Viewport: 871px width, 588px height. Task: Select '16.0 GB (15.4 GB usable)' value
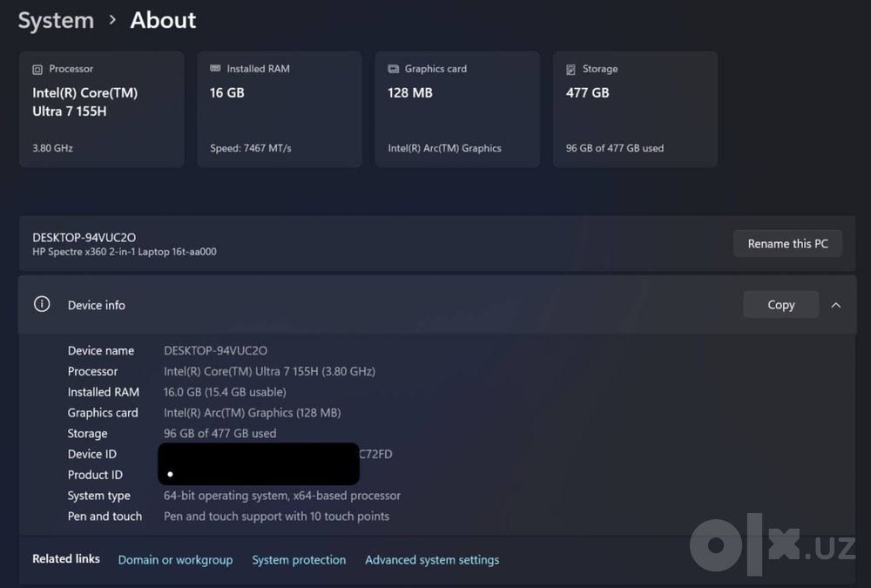coord(225,392)
